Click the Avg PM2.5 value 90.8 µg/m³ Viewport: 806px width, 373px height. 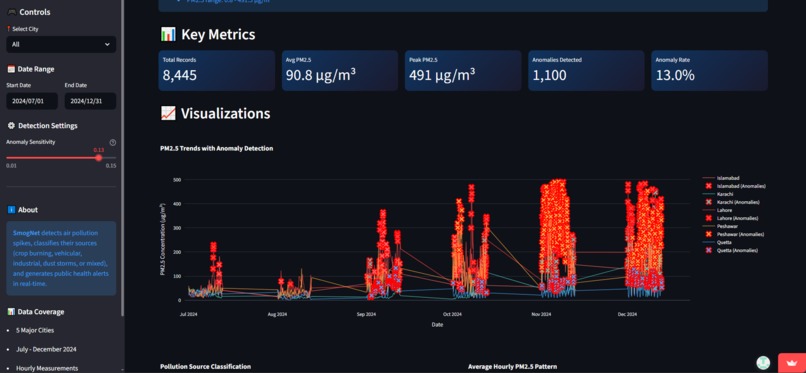321,75
